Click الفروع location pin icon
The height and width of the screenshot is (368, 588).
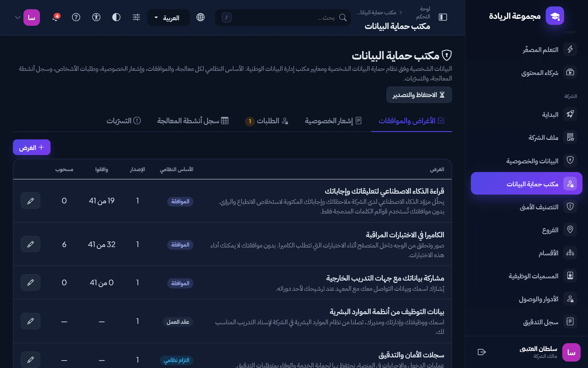(570, 230)
